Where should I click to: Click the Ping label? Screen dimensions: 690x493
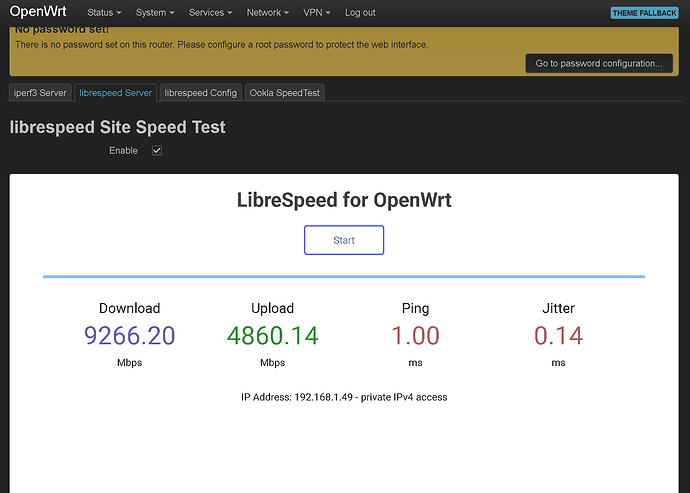pos(415,308)
